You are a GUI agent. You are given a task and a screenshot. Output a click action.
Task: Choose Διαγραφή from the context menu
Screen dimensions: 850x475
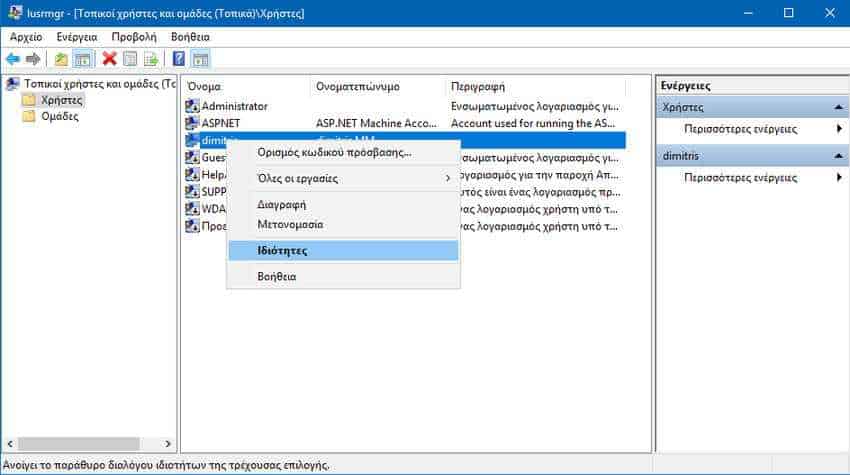tap(281, 204)
